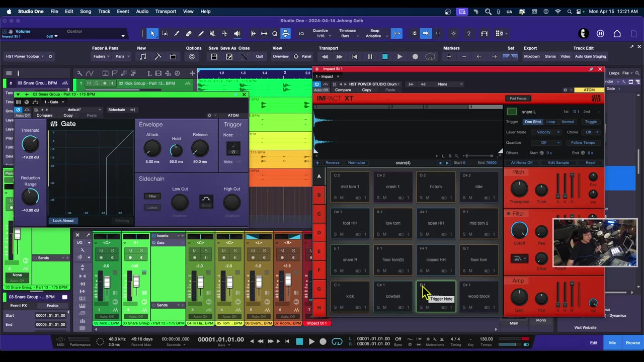
Task: Toggle Pad Focus button
Action: coord(518,98)
